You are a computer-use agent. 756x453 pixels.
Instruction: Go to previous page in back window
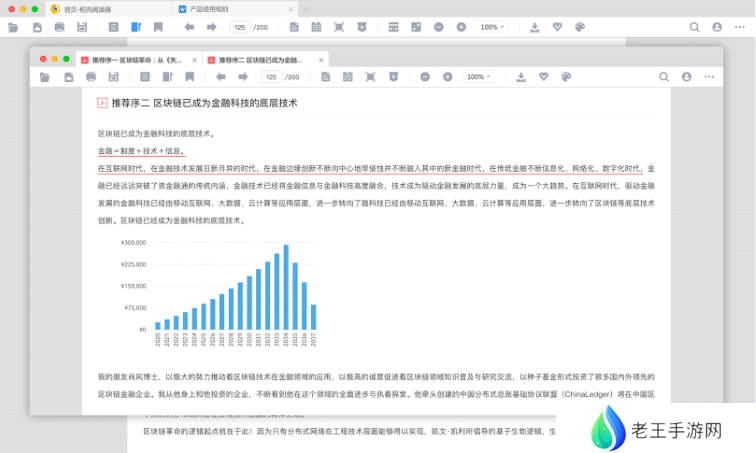189,27
